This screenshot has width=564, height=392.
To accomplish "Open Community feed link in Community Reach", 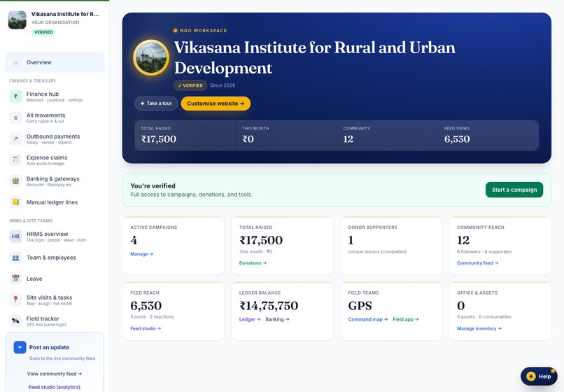I will [478, 262].
